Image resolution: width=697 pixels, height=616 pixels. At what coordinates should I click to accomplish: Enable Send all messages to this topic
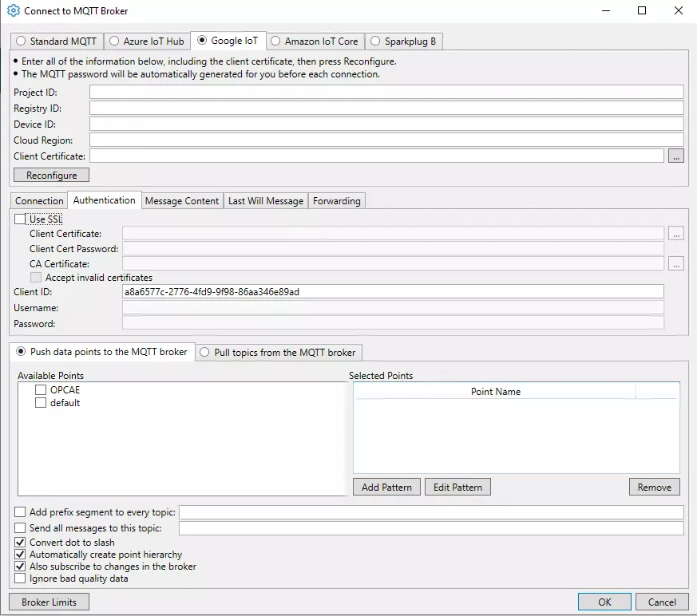pos(19,528)
